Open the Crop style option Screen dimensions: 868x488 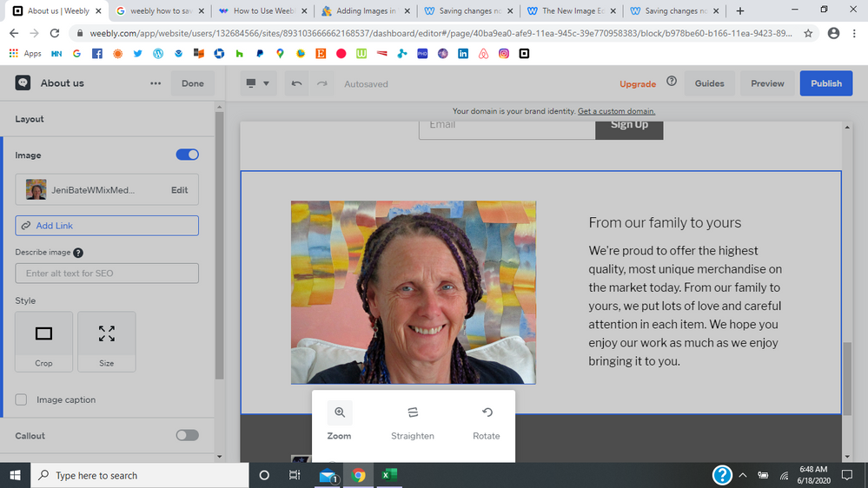[x=44, y=342]
